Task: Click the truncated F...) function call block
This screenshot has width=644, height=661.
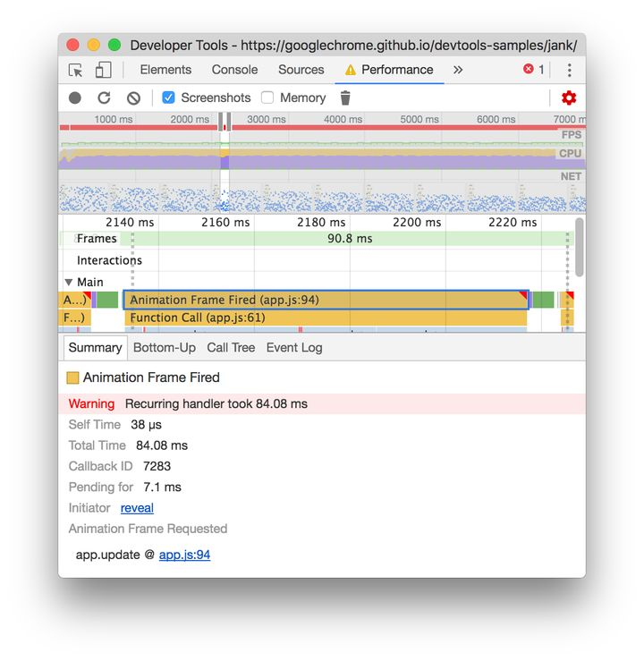Action: (x=74, y=318)
